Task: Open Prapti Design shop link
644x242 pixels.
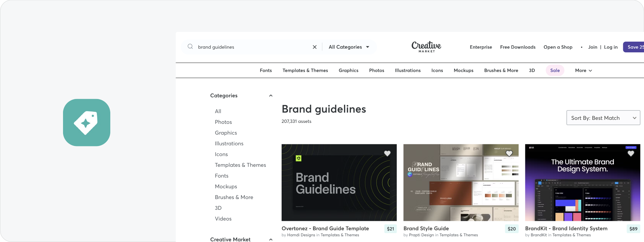Action: (421, 235)
